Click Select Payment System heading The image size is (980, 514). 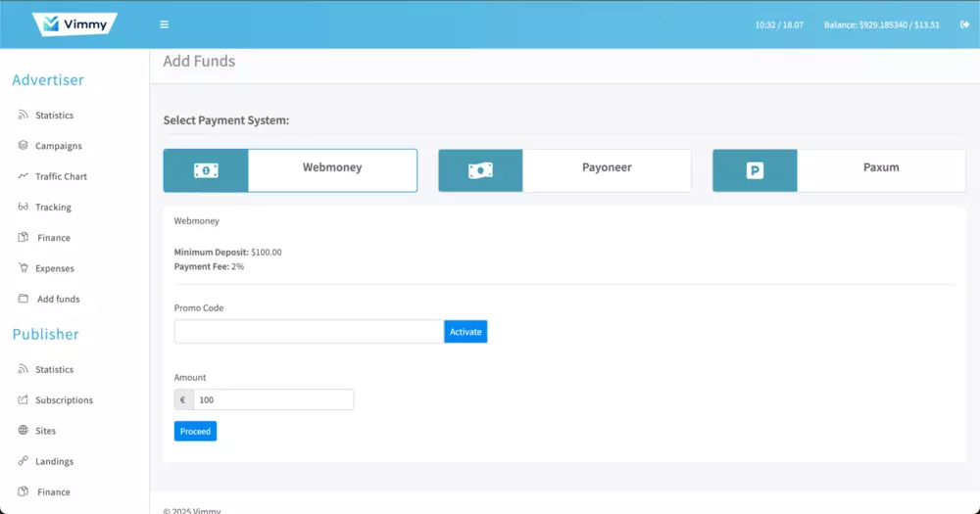click(x=226, y=119)
